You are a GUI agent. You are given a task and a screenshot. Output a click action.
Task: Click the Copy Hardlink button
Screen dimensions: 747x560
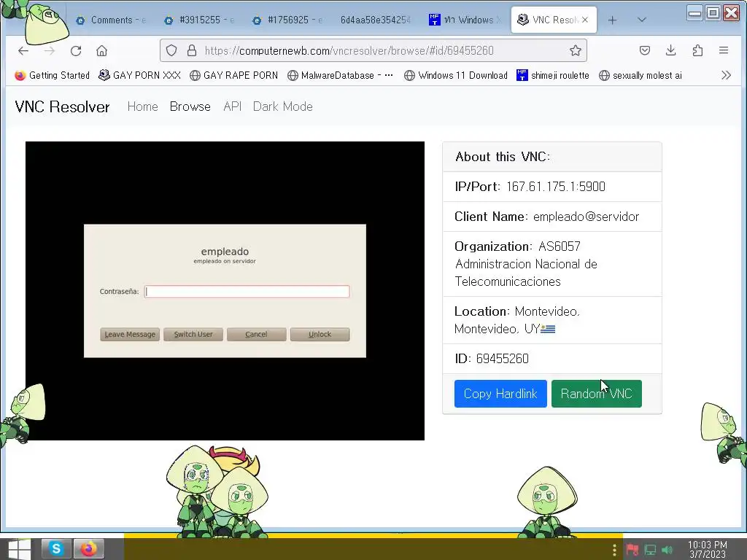pos(500,394)
